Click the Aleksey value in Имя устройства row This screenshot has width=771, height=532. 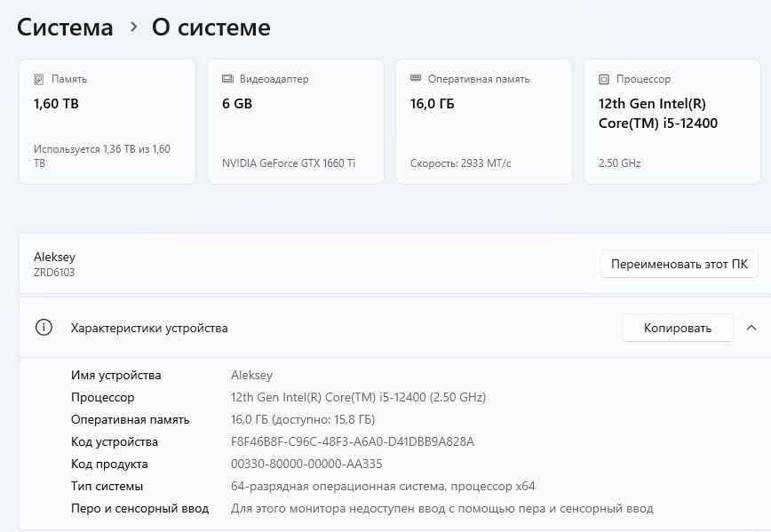[x=251, y=375]
